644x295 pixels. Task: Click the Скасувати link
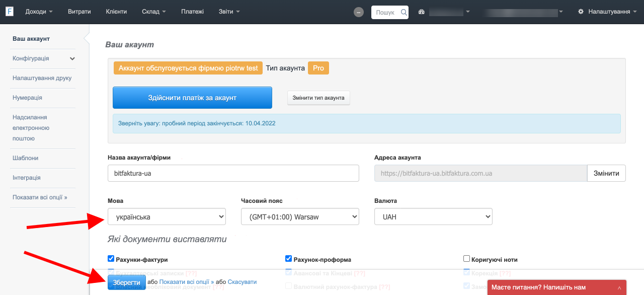coord(242,282)
